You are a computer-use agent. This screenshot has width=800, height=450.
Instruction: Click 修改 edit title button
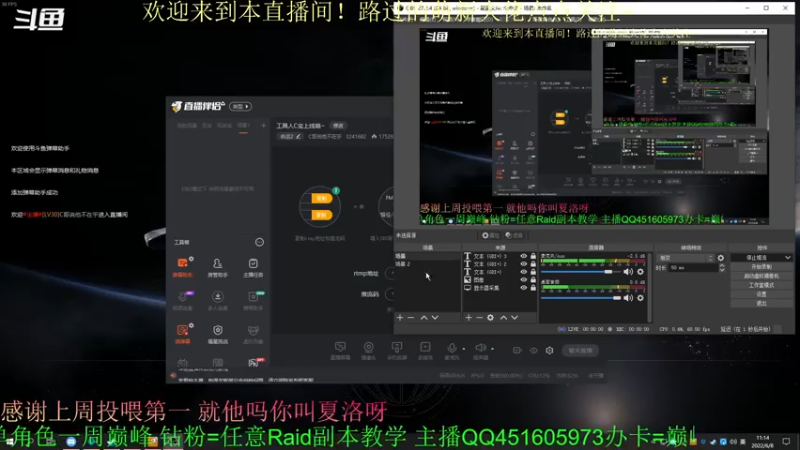tap(338, 126)
